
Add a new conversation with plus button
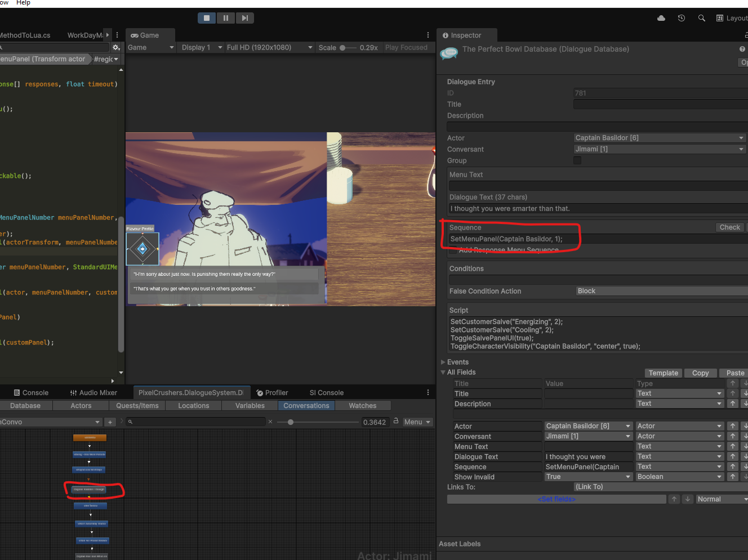[110, 422]
